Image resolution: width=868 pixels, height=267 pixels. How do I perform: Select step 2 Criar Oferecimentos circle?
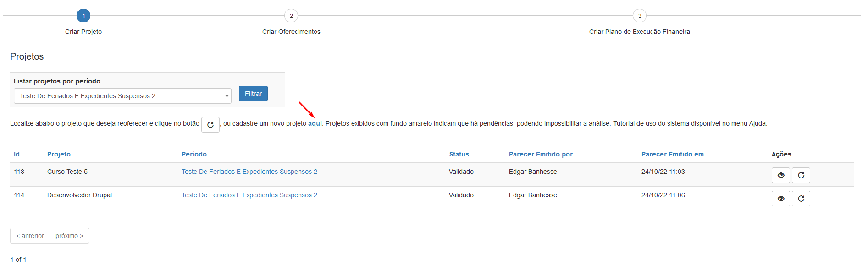(x=291, y=16)
